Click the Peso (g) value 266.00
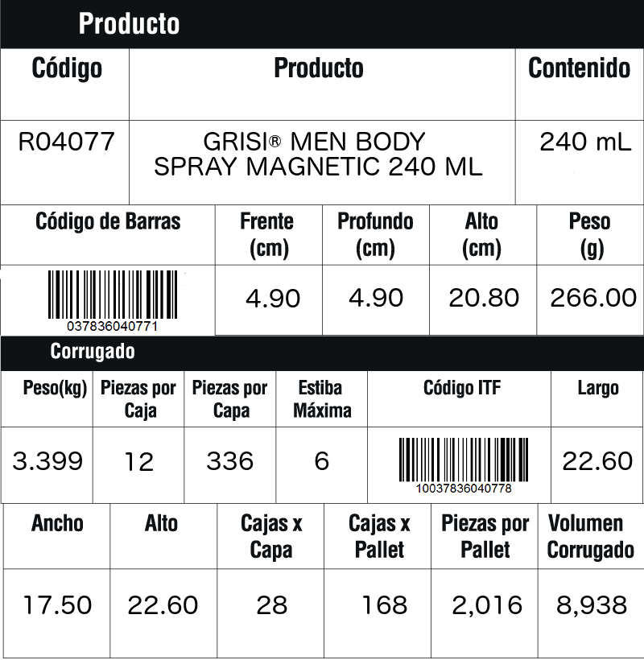Viewport: 644px width, 660px height. click(593, 298)
